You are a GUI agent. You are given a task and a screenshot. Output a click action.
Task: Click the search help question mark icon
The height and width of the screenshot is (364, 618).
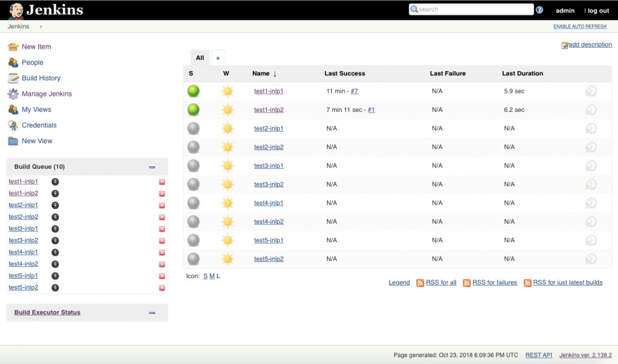pyautogui.click(x=540, y=10)
